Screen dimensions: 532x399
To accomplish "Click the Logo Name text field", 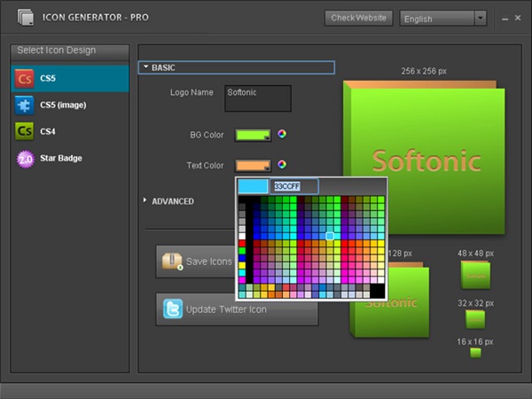I will [x=258, y=98].
